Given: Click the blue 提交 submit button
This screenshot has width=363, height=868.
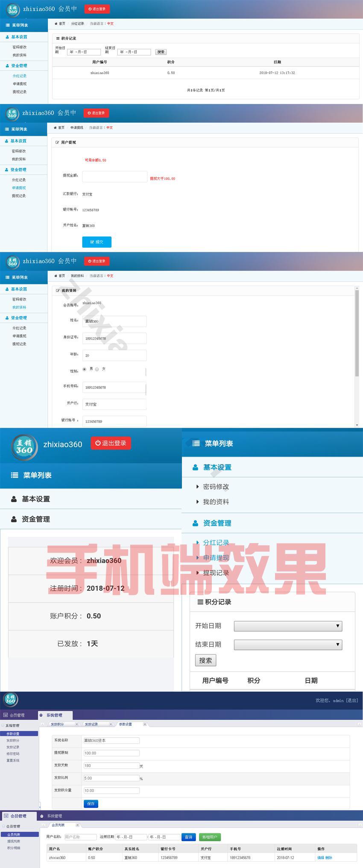Looking at the screenshot, I should [x=97, y=242].
